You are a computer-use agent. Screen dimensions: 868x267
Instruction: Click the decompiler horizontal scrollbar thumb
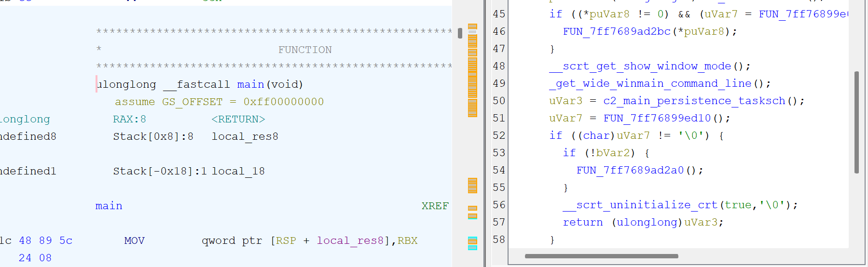tap(601, 256)
